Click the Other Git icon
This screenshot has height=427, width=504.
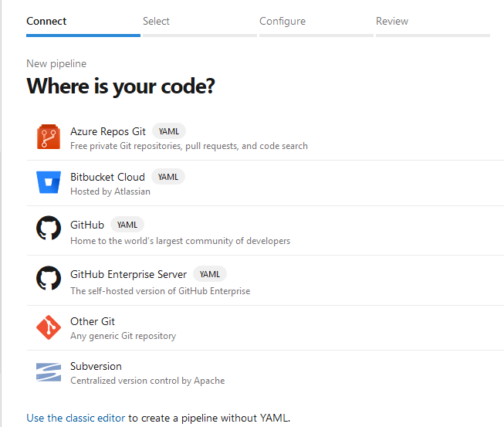click(48, 327)
